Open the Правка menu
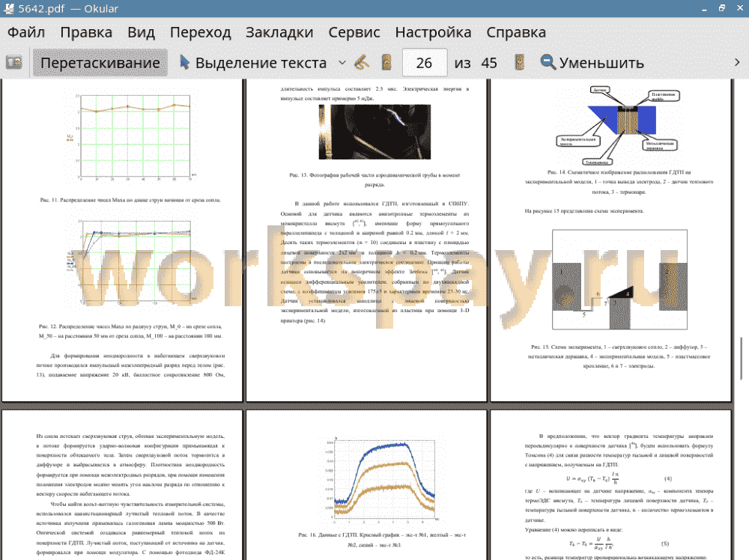The height and width of the screenshot is (560, 749). tap(86, 32)
